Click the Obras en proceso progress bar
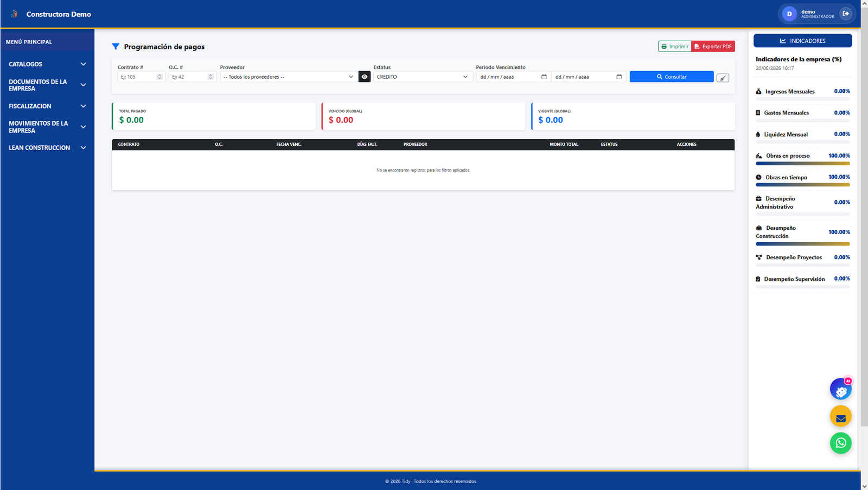 tap(803, 163)
